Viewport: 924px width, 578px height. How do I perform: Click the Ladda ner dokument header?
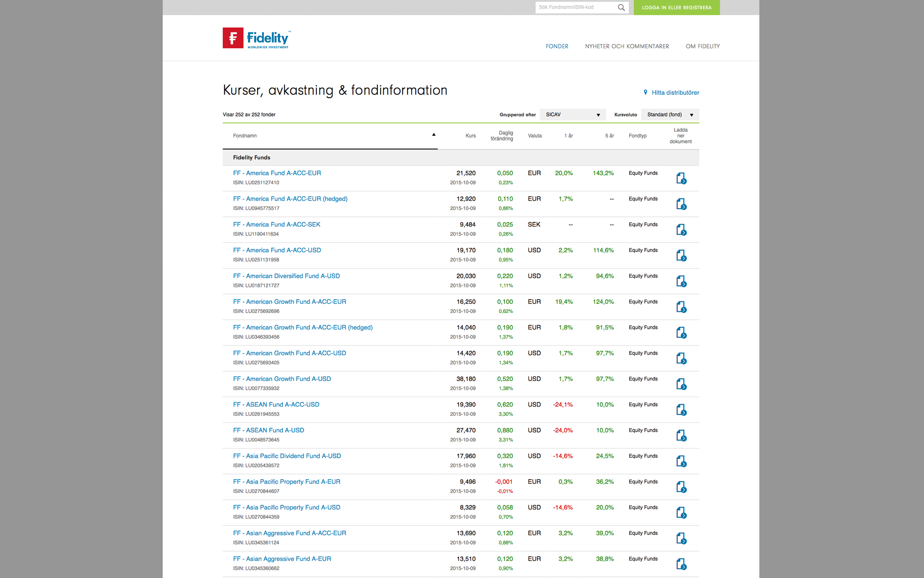(x=680, y=136)
